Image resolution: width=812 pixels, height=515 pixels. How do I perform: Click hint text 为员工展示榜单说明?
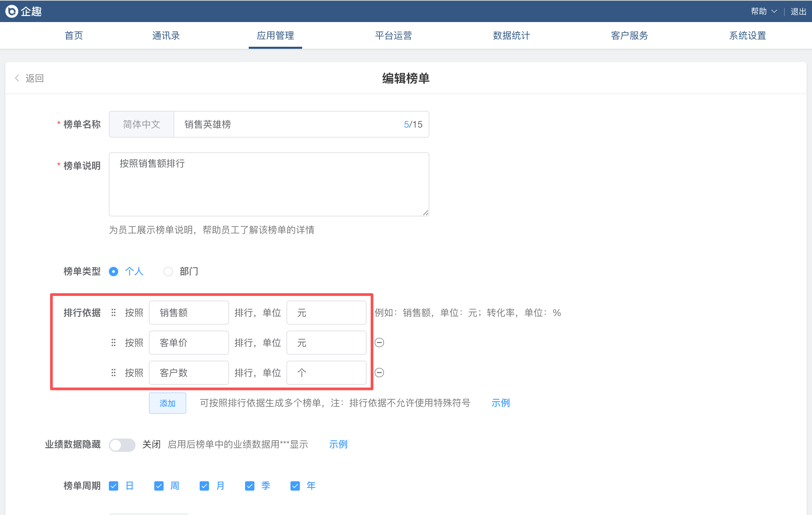211,230
